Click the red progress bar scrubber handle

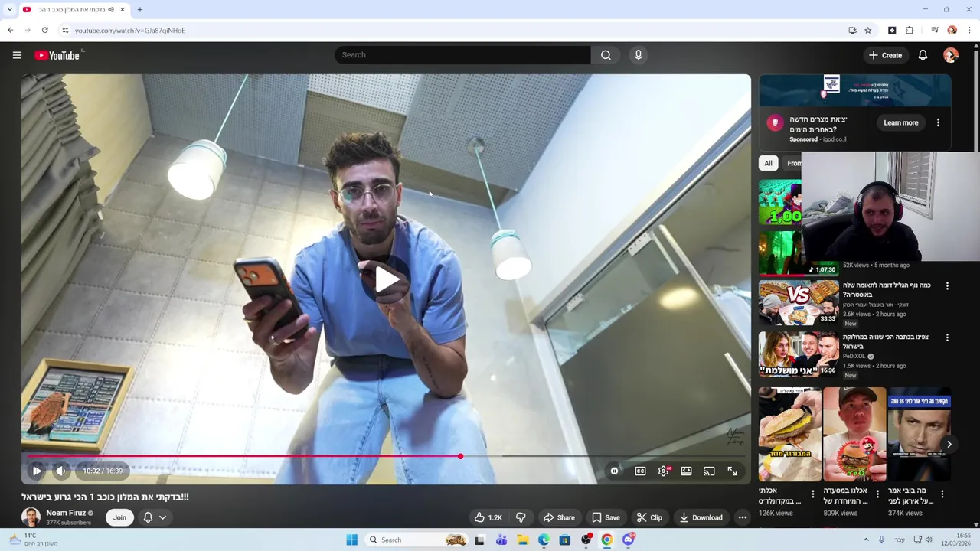460,456
